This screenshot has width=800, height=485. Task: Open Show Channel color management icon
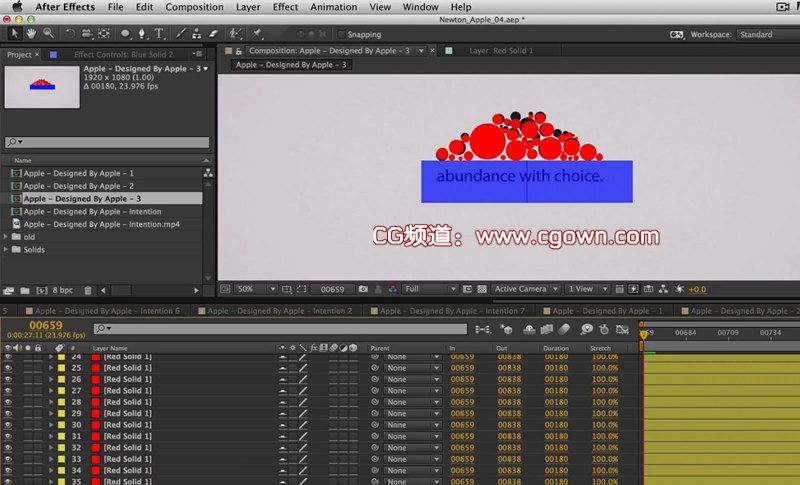click(392, 289)
